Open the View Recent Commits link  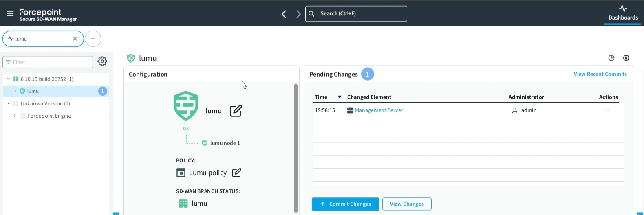pos(600,74)
